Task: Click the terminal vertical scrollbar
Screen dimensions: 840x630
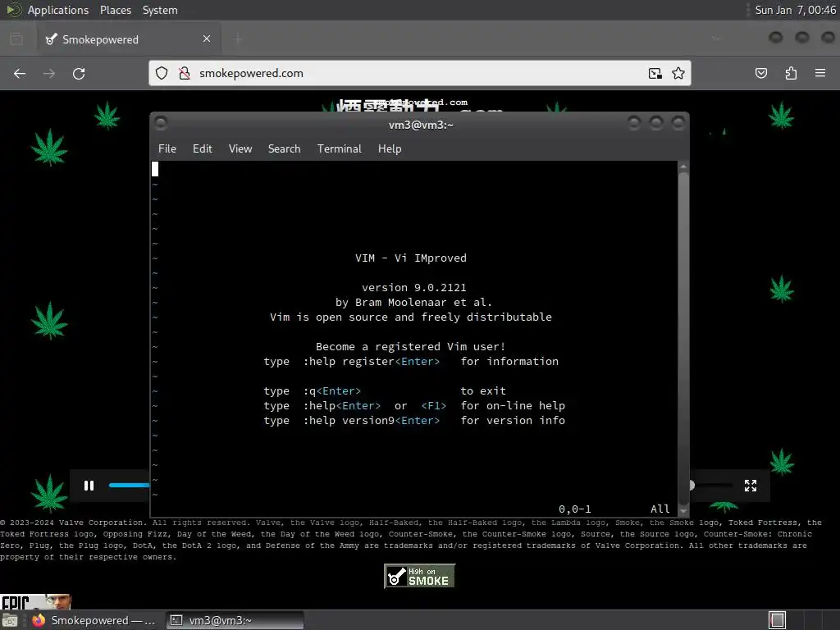Action: click(x=683, y=339)
